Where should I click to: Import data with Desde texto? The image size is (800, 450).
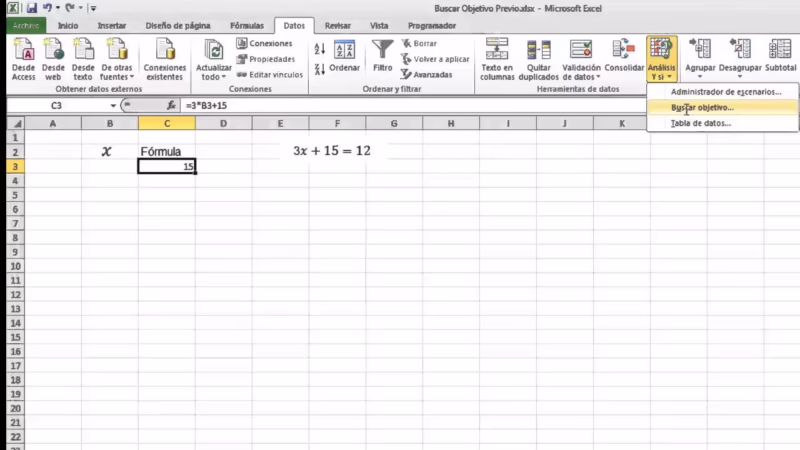[x=83, y=59]
